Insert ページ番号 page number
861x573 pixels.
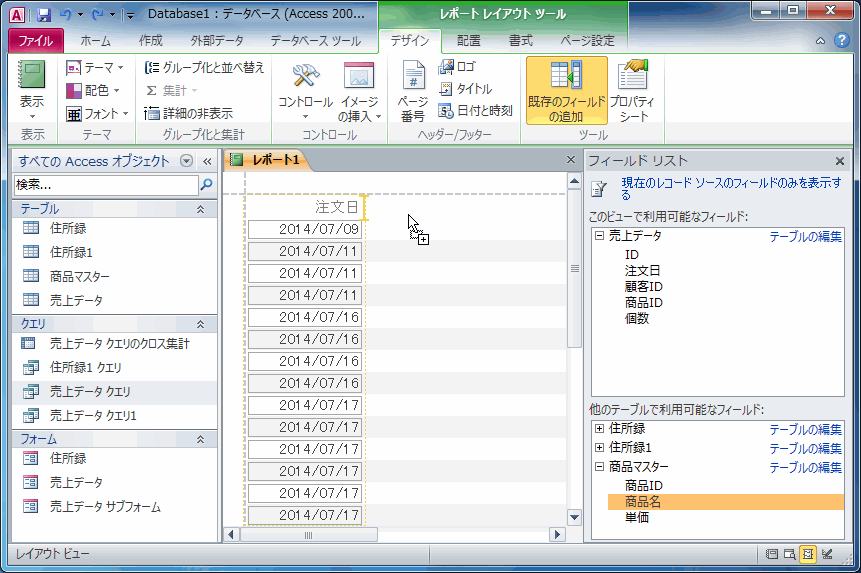[413, 92]
